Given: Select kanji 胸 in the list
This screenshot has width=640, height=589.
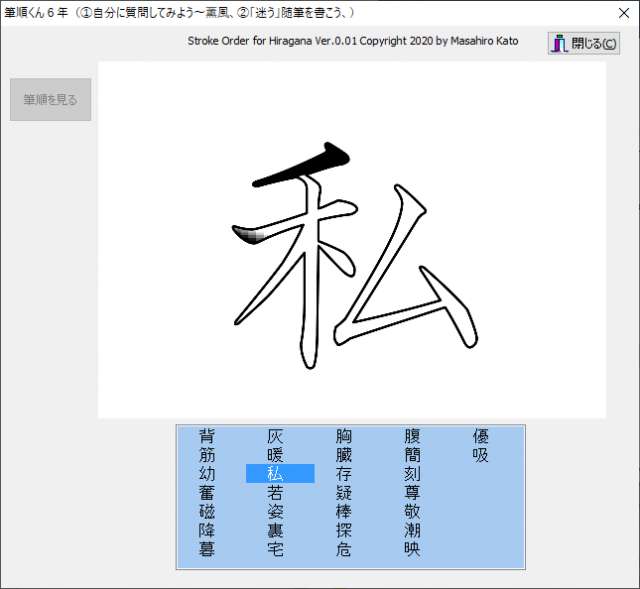Looking at the screenshot, I should pos(344,436).
